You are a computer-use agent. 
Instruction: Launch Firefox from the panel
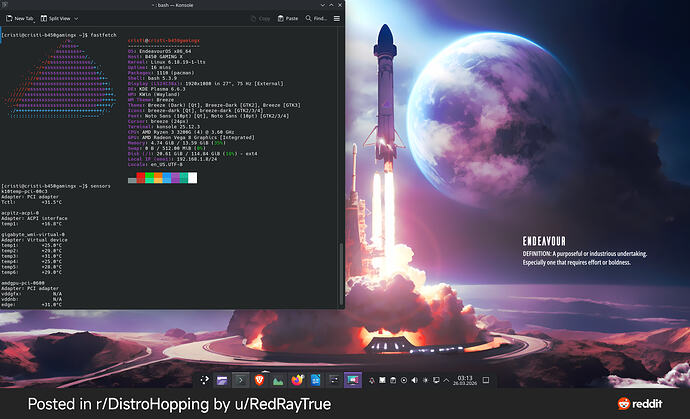coord(297,380)
